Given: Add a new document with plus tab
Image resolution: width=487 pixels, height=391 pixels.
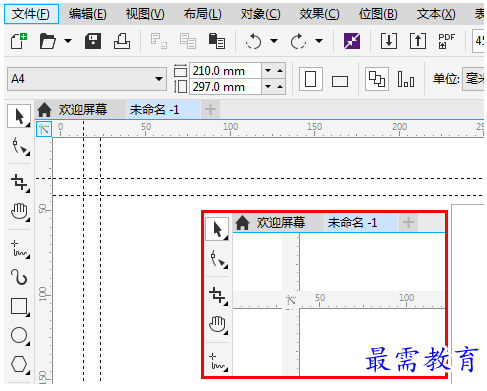Looking at the screenshot, I should tap(210, 109).
